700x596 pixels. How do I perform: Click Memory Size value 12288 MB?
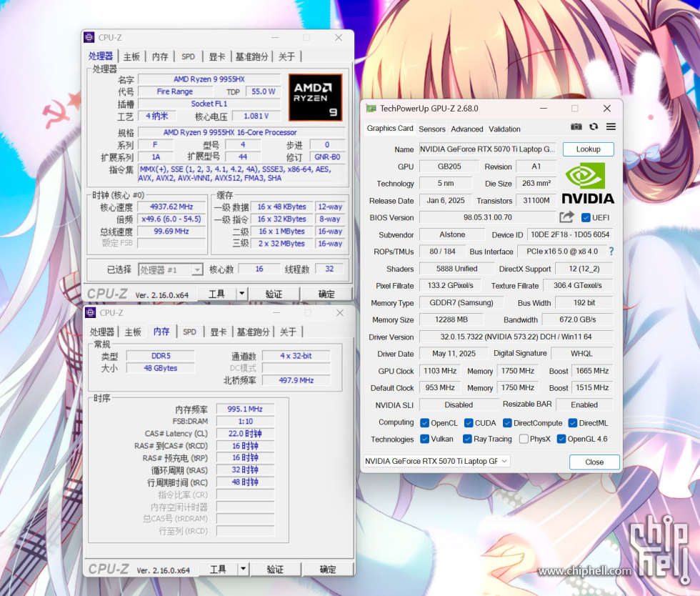[451, 320]
